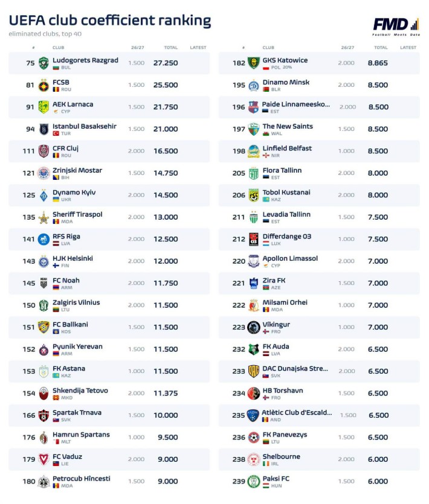Image resolution: width=429 pixels, height=504 pixels.
Task: Click the HJK Helsinki ranking row
Action: [109, 261]
